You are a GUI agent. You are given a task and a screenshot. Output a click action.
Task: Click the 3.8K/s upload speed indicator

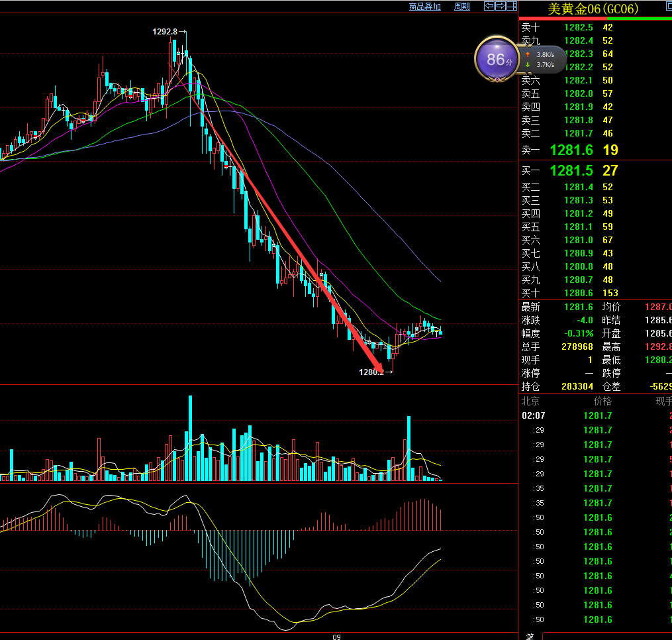[540, 55]
